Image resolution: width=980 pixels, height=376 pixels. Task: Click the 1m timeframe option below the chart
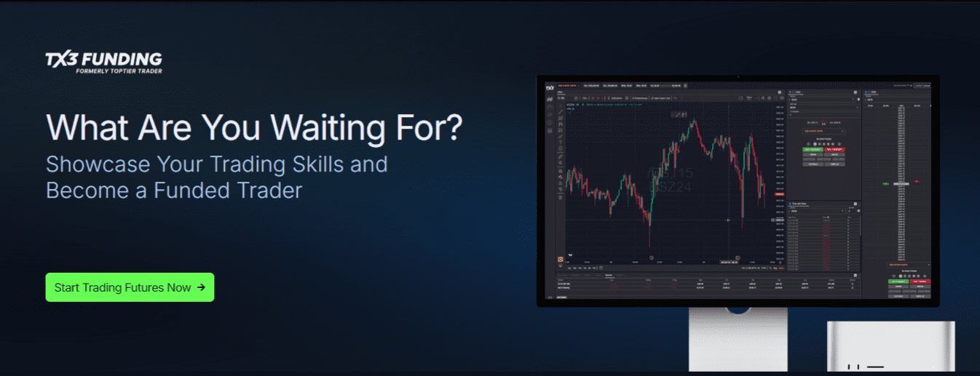click(570, 268)
